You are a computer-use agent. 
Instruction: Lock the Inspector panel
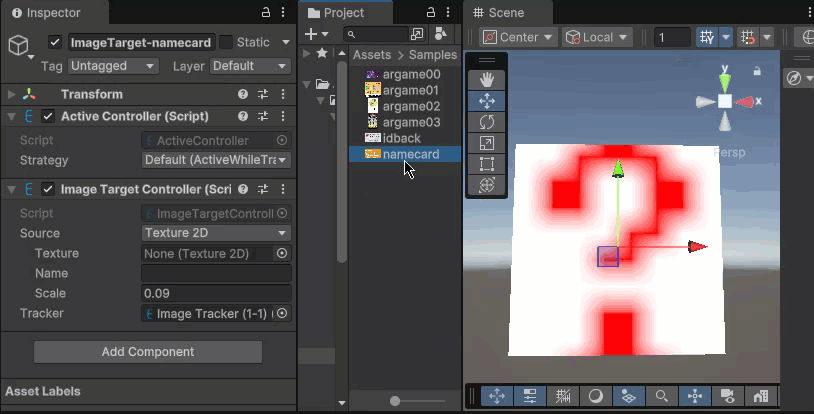266,12
